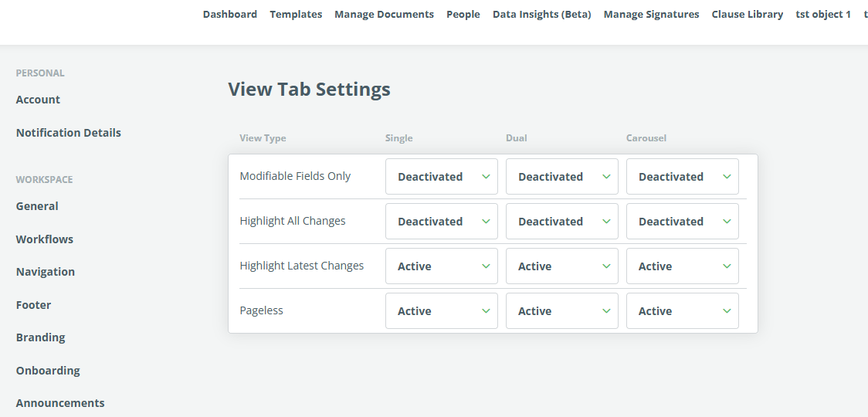Select Data Insights (Beta) menu item
This screenshot has height=417, width=868.
[541, 15]
